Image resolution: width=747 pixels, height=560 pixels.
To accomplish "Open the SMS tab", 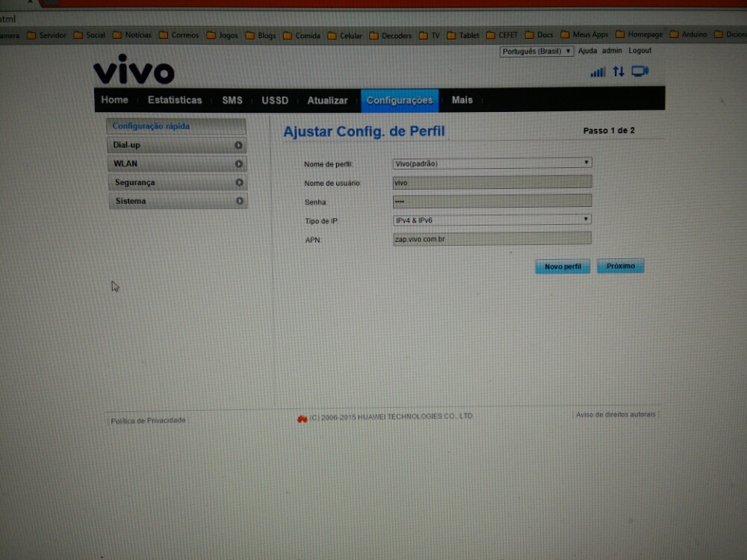I will (232, 101).
